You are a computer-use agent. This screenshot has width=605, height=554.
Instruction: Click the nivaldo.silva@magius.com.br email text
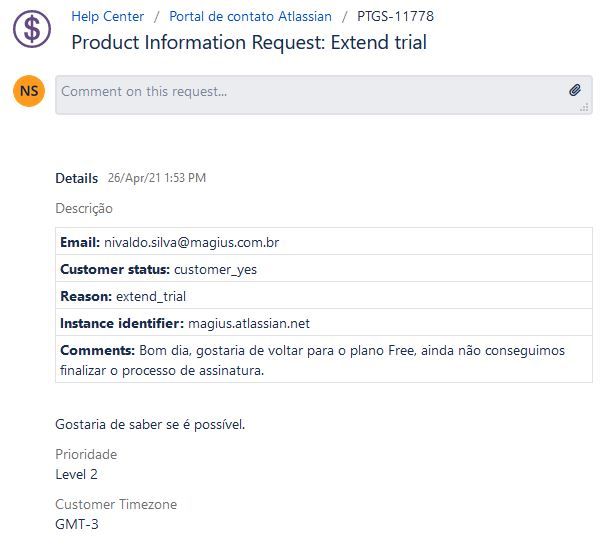tap(192, 242)
